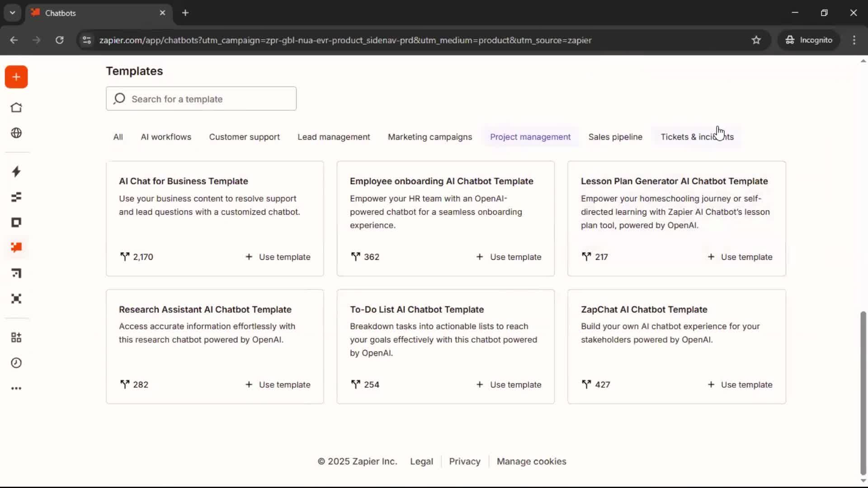
Task: Click the Employee onboarding AI Chatbot Template title
Action: point(442,181)
